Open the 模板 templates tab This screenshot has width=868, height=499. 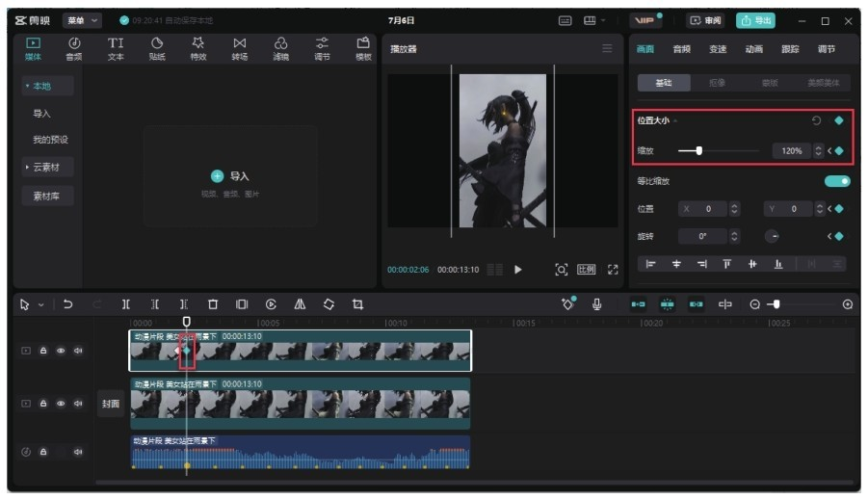click(x=363, y=49)
